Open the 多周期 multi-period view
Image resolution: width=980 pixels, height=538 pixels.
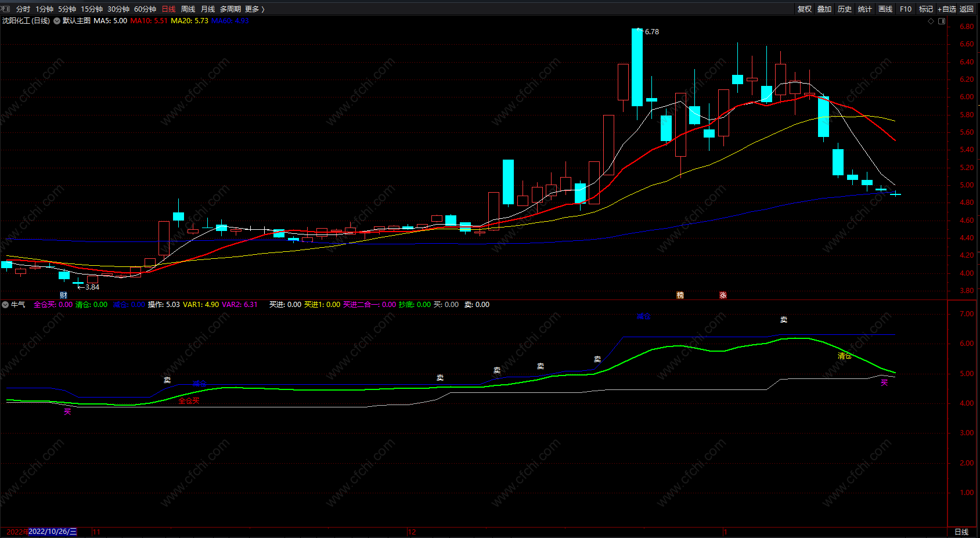[230, 9]
